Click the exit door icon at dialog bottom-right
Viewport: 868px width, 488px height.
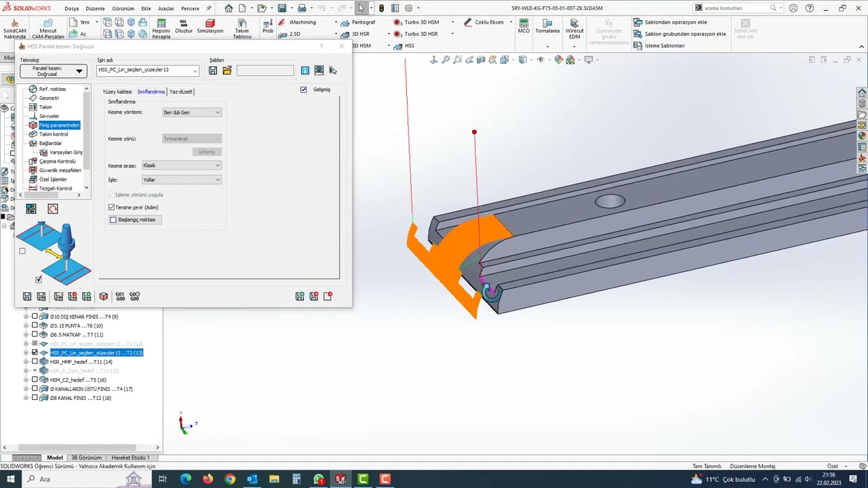click(328, 296)
